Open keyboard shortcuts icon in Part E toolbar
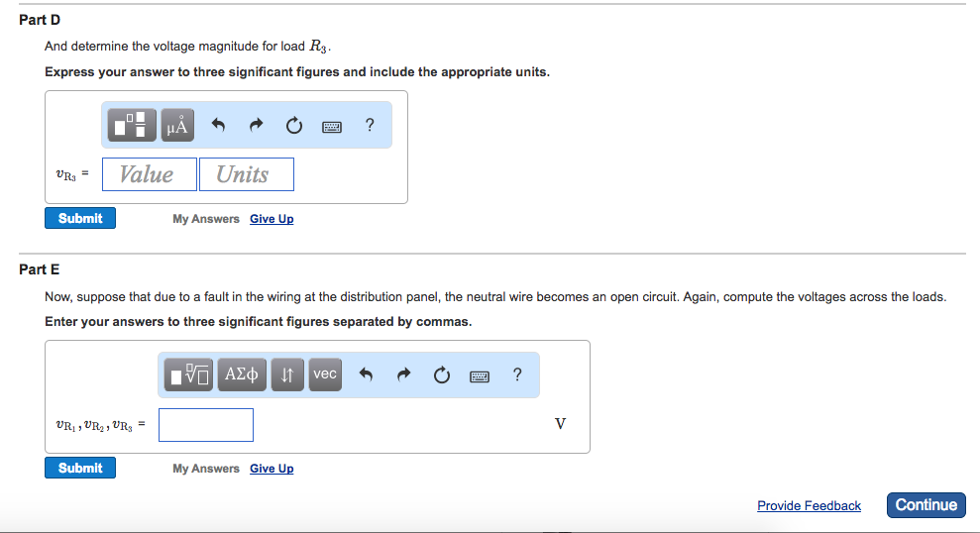This screenshot has width=980, height=533. [x=480, y=376]
